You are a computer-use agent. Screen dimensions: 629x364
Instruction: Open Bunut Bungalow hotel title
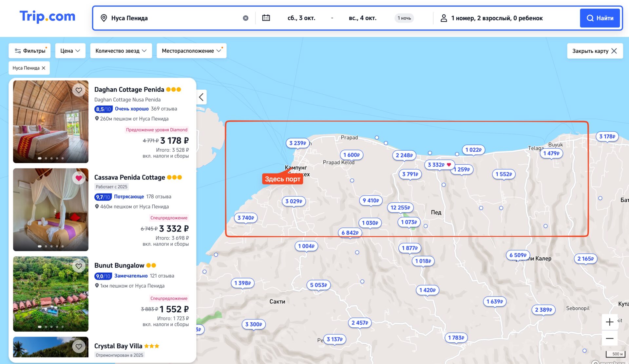point(119,265)
